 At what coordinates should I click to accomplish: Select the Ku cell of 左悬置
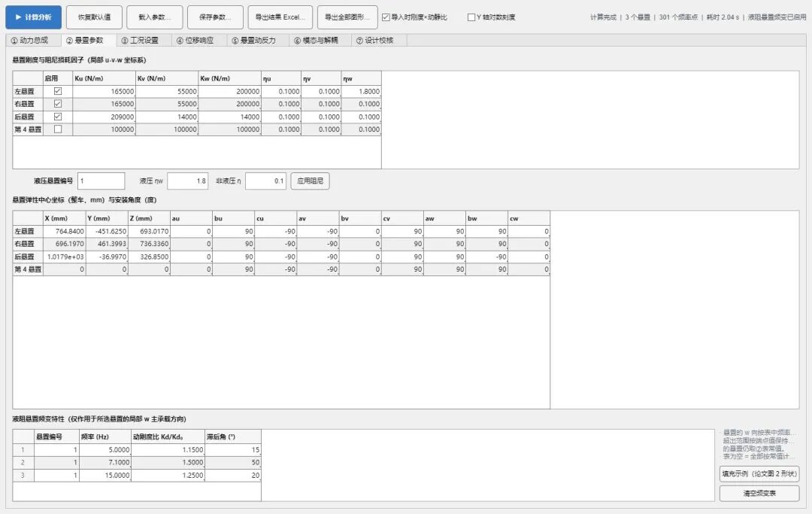[104, 91]
